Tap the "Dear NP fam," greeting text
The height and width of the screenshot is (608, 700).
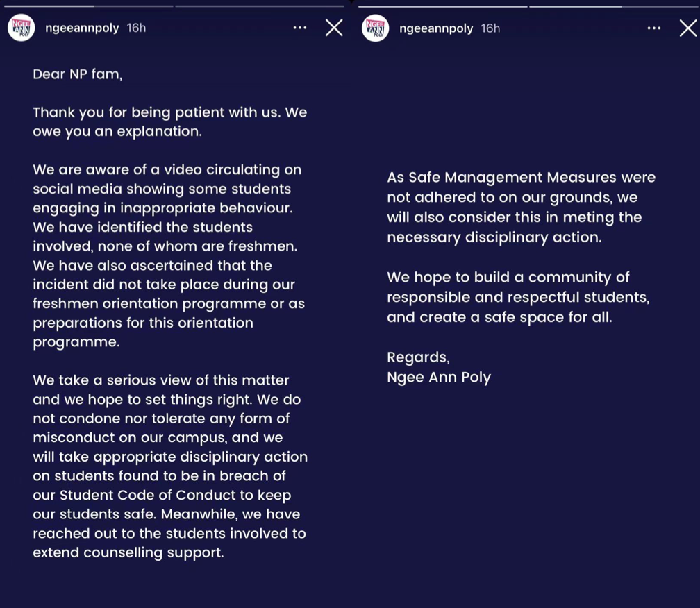77,74
